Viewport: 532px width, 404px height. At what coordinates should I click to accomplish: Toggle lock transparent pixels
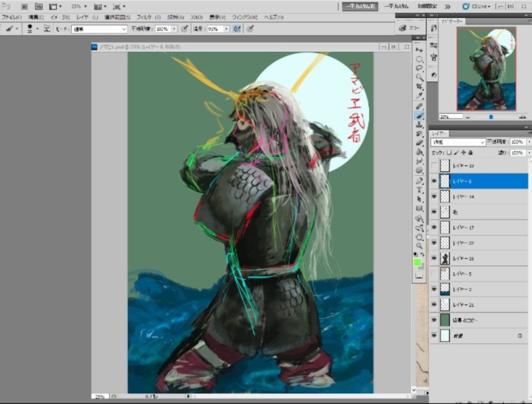pos(449,153)
